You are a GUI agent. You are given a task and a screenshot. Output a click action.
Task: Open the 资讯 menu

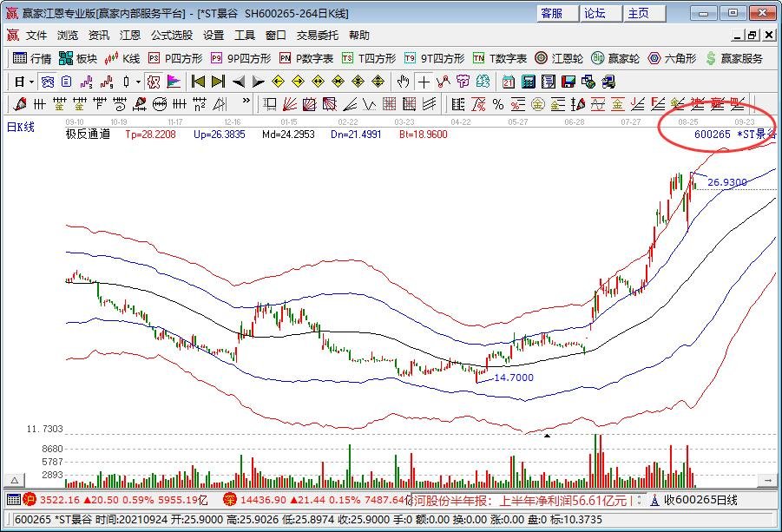click(x=98, y=35)
